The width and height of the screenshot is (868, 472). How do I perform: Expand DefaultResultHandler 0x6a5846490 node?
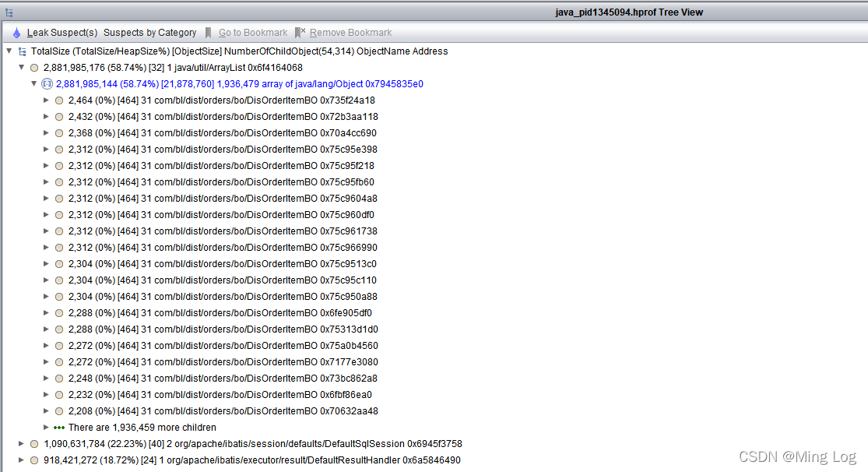(x=21, y=460)
